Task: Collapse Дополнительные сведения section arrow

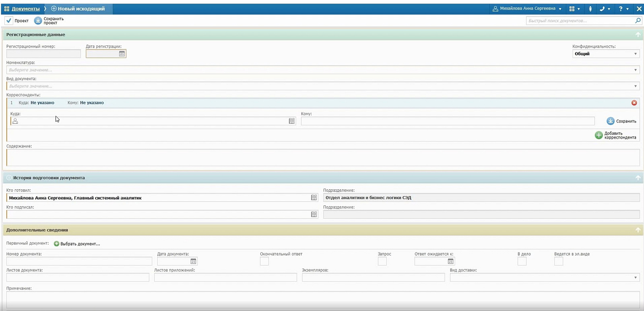Action: [638, 230]
